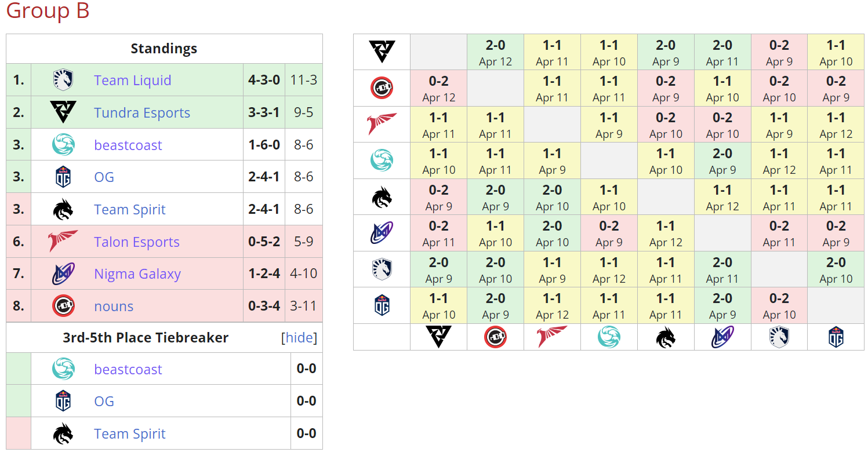Open the Tundra Esports team link
Image resolution: width=868 pixels, height=456 pixels.
(x=142, y=113)
